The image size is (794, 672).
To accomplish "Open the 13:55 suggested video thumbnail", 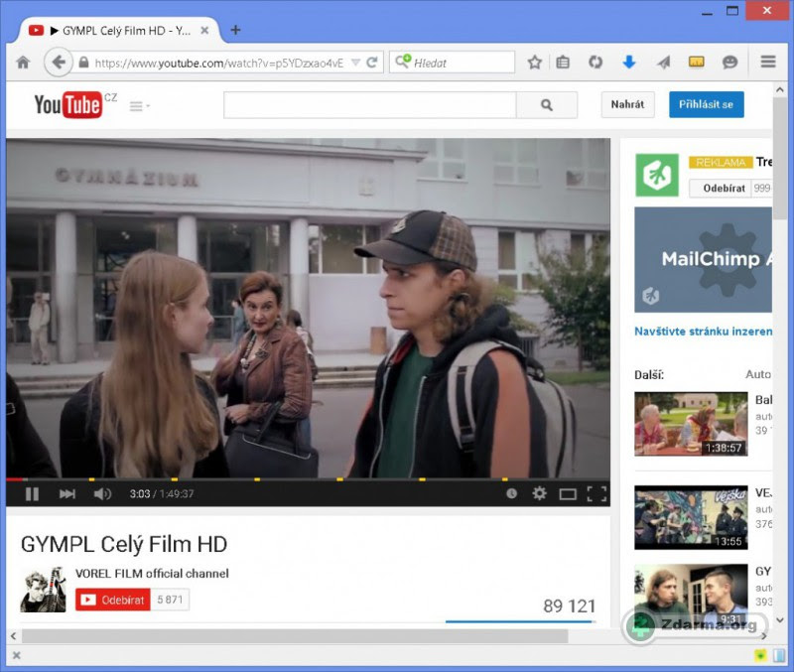I will (x=691, y=517).
